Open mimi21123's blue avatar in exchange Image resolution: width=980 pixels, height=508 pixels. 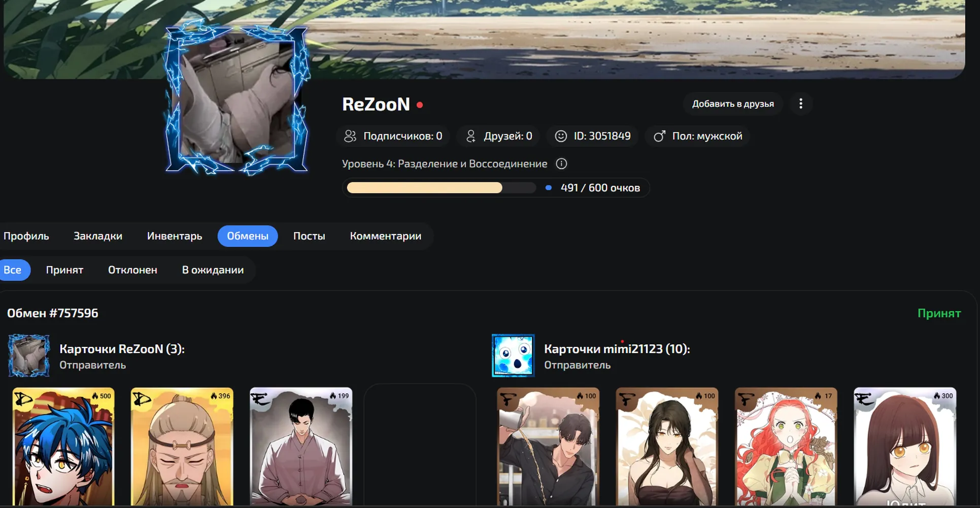click(x=513, y=355)
